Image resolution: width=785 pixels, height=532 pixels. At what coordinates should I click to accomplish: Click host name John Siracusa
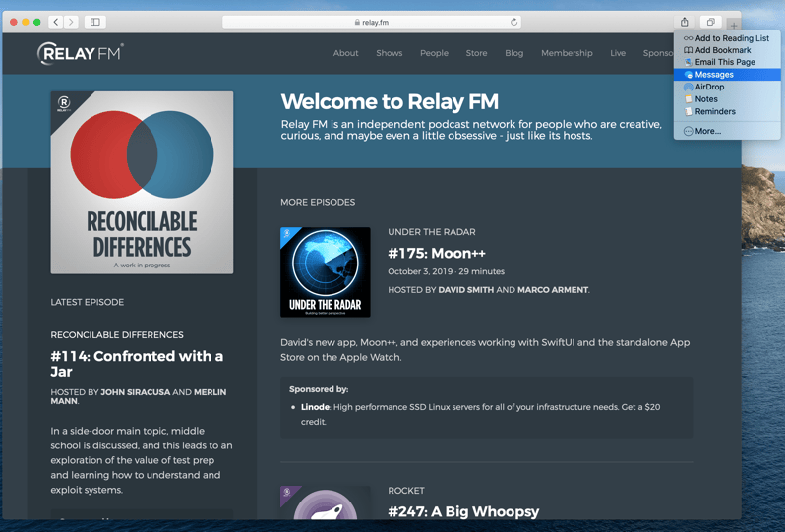(x=135, y=392)
